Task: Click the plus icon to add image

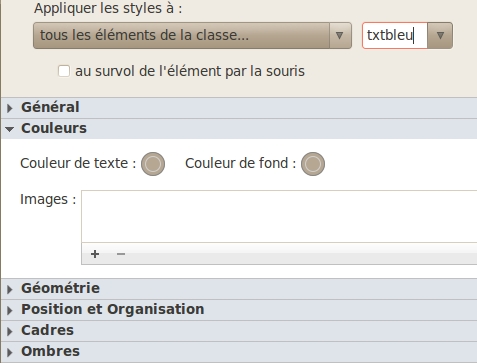Action: pyautogui.click(x=95, y=254)
